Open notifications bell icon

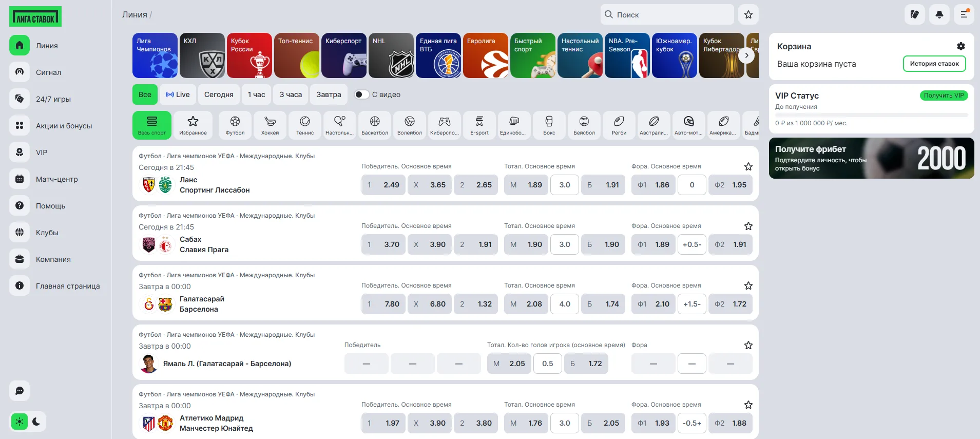pos(939,14)
